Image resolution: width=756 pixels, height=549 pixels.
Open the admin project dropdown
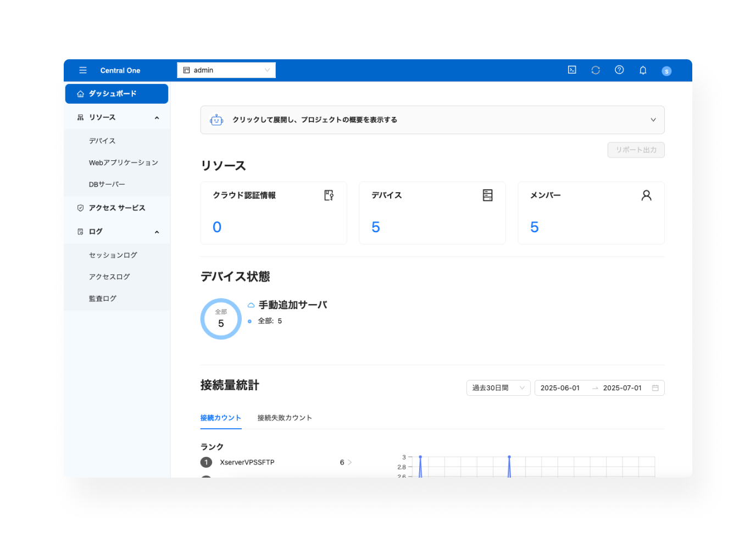click(226, 70)
